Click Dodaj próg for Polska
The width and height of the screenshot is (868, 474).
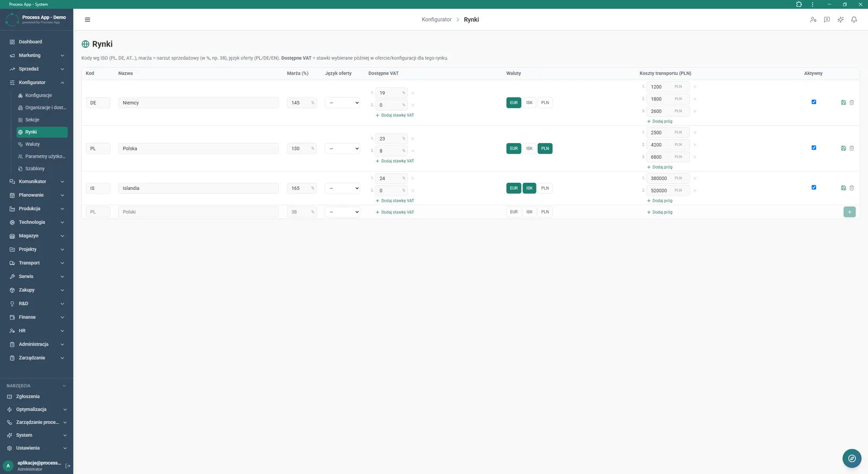point(660,167)
